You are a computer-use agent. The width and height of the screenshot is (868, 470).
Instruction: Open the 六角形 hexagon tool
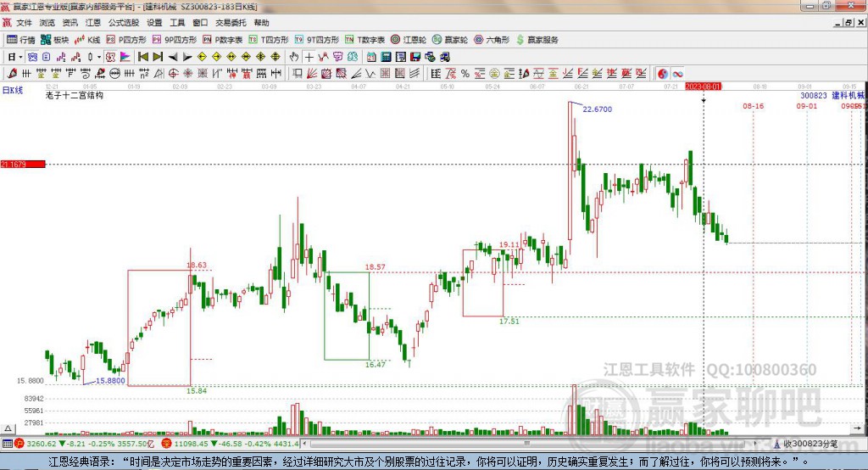492,40
